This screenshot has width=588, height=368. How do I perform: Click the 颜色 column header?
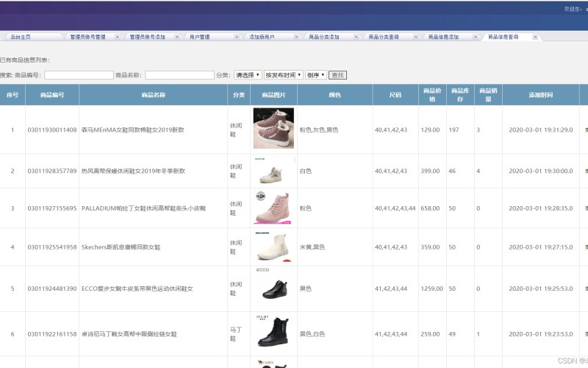click(335, 95)
